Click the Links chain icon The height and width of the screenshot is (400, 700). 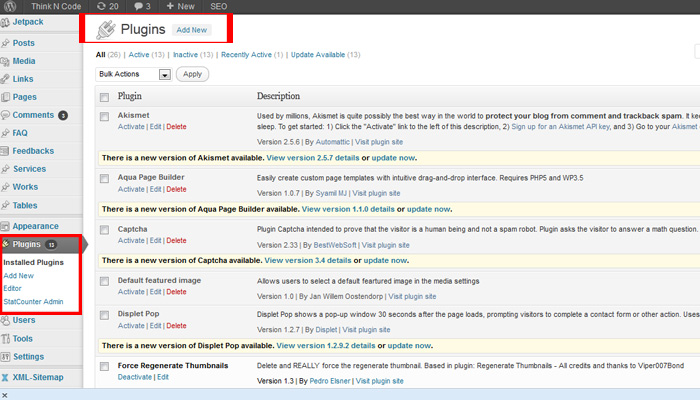click(x=5, y=79)
